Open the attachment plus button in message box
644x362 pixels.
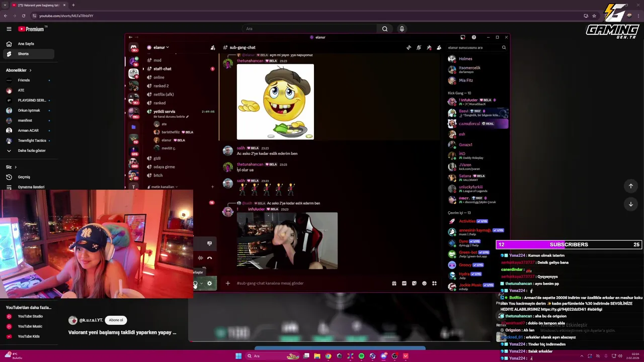click(227, 283)
